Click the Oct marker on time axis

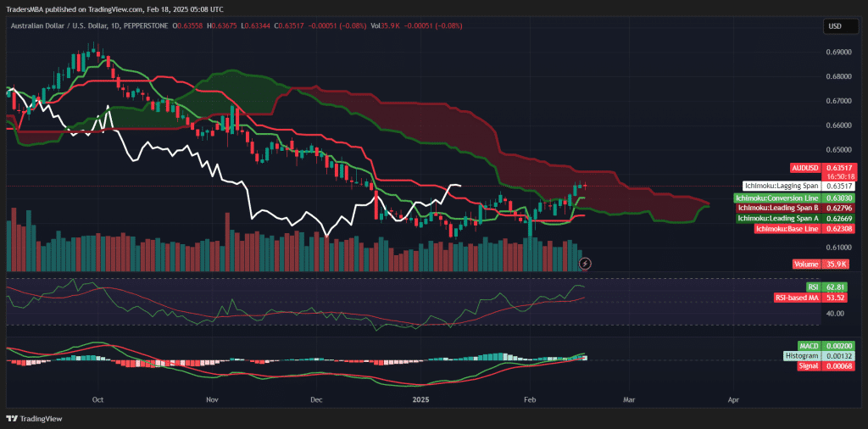97,398
